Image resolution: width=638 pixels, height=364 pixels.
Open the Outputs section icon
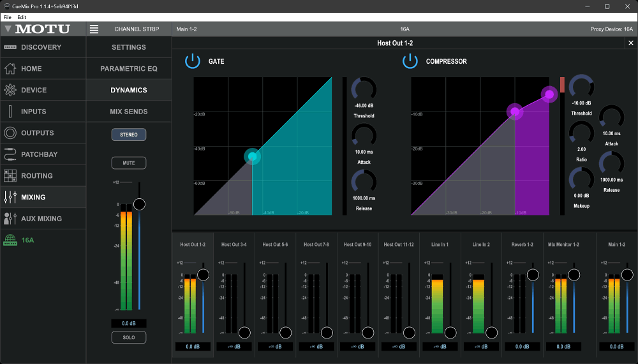10,133
